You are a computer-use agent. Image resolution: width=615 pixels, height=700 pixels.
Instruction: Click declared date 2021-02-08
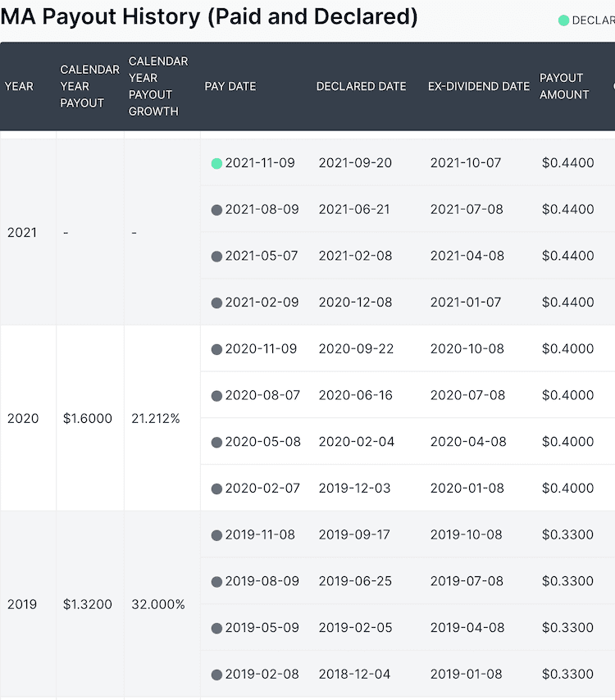point(356,256)
